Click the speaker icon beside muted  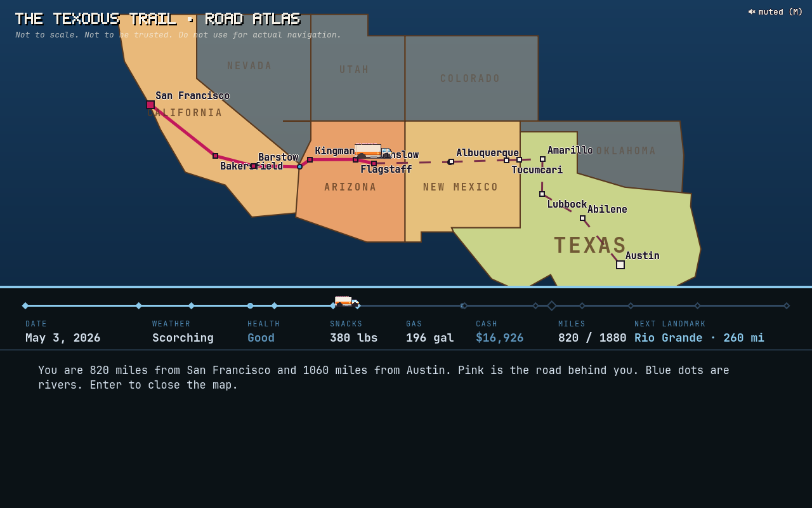[x=752, y=11]
